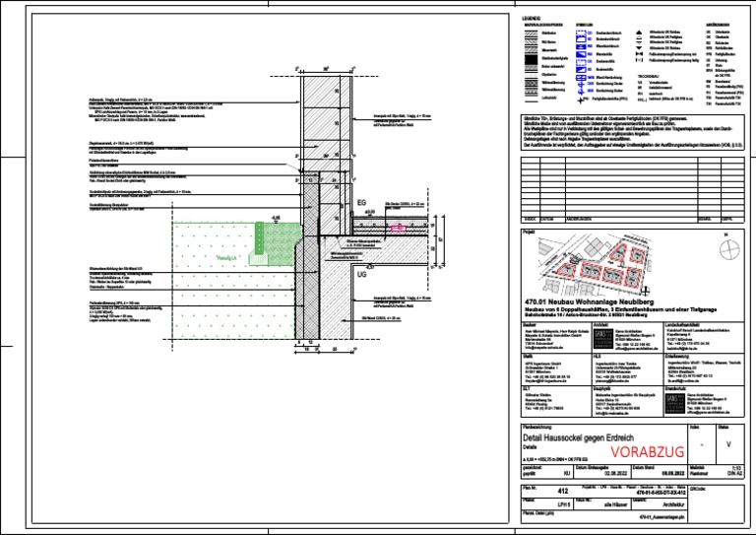Click the 'Projekt' label above site plan
This screenshot has height=535, width=756.
pyautogui.click(x=529, y=233)
